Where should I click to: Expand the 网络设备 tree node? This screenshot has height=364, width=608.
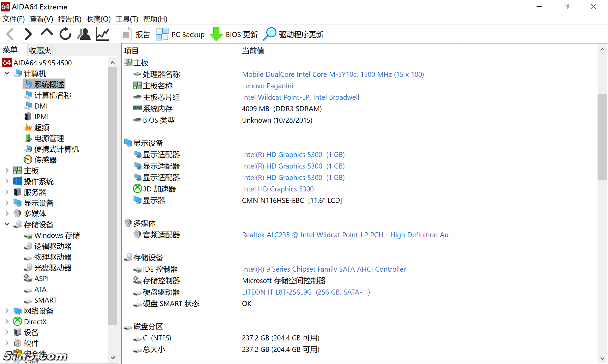pos(7,311)
